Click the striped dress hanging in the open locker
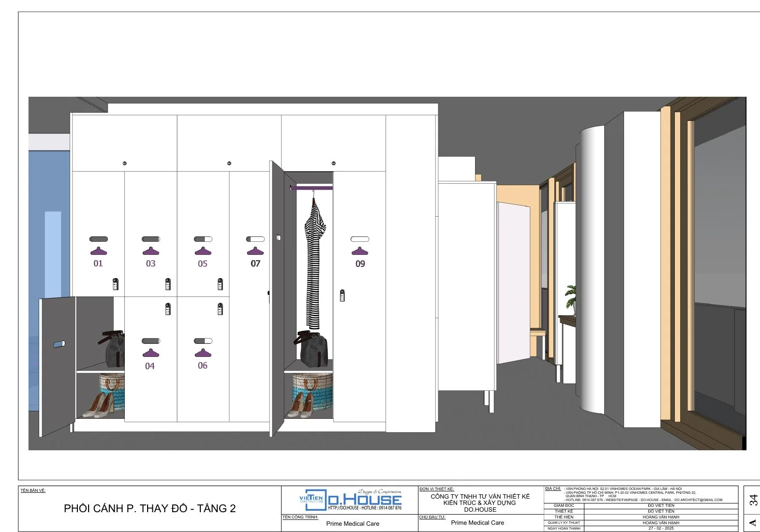The image size is (760, 532). point(314,264)
